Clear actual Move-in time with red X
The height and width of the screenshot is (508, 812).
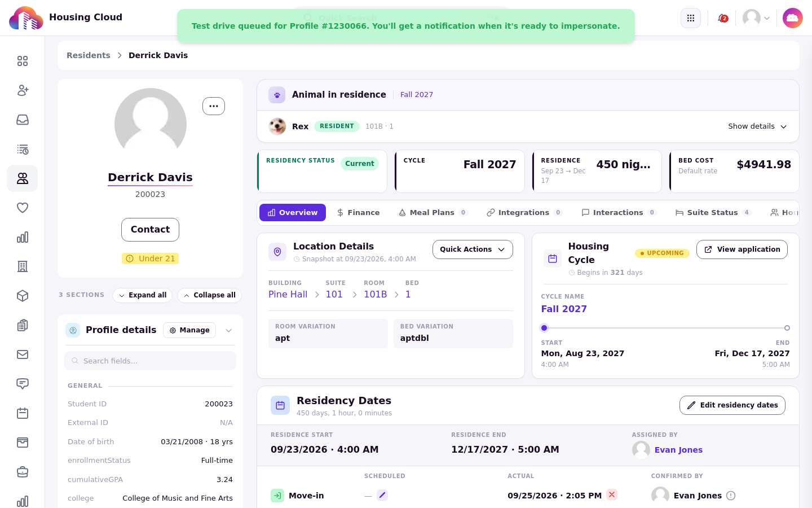[612, 494]
